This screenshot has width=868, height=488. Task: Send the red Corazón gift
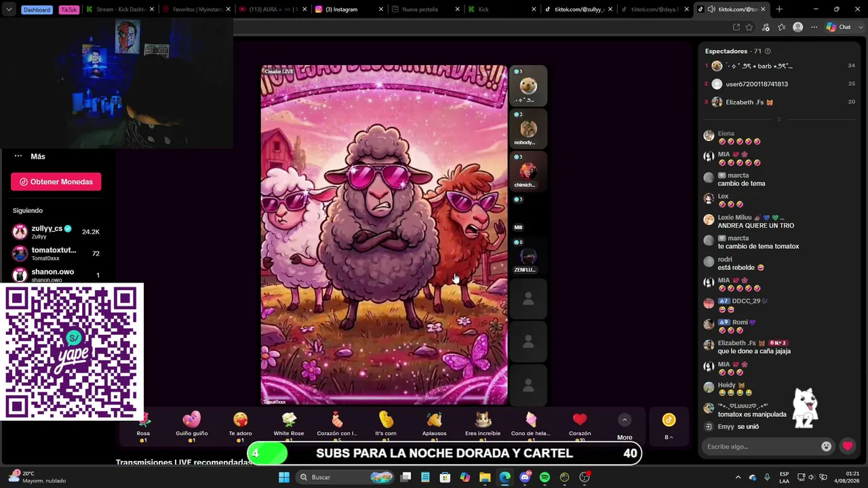tap(580, 426)
